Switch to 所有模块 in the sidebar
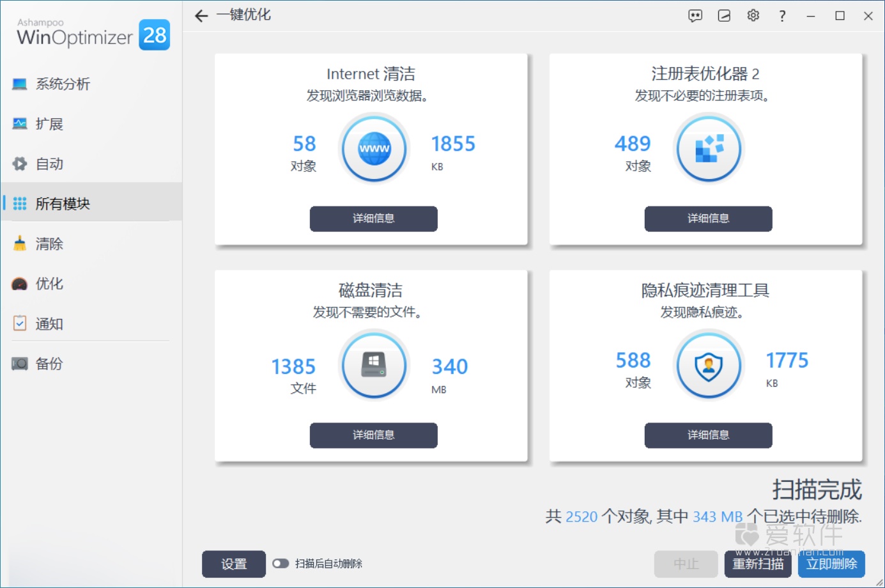Image resolution: width=885 pixels, height=588 pixels. pyautogui.click(x=62, y=203)
